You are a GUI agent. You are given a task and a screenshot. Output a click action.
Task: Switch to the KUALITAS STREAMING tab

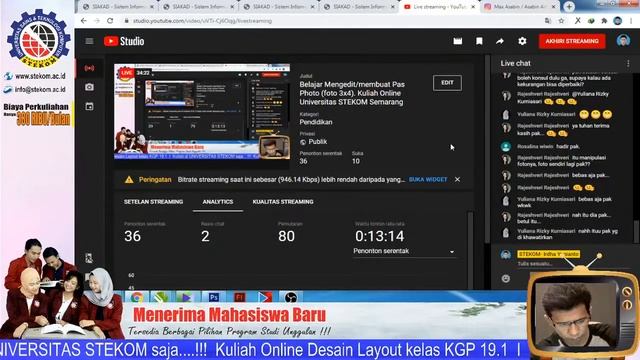coord(283,202)
